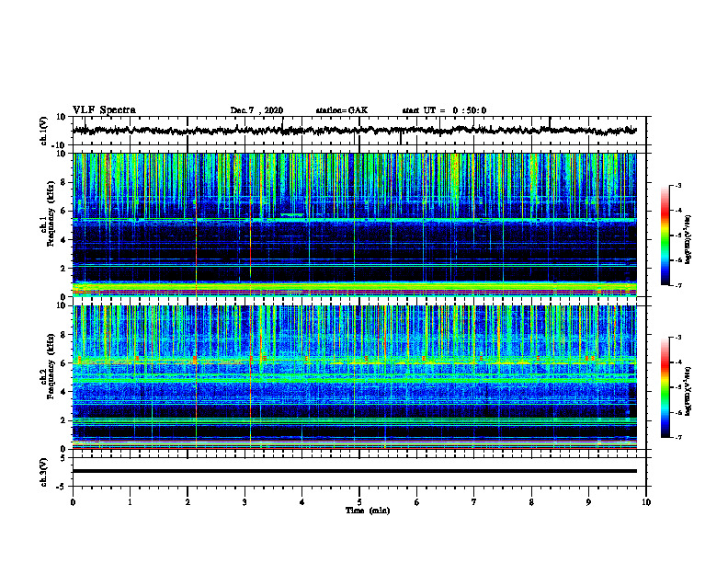Click time axis tick label '7'
Screen dimensions: 728x563
(474, 502)
